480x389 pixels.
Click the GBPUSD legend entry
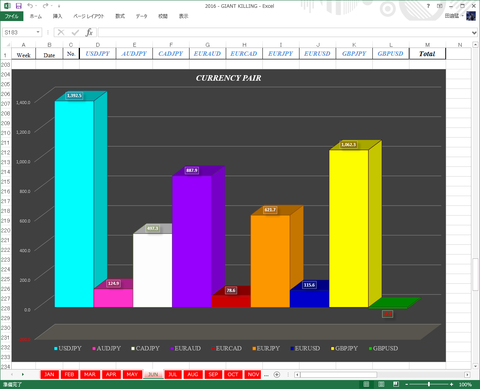383,348
